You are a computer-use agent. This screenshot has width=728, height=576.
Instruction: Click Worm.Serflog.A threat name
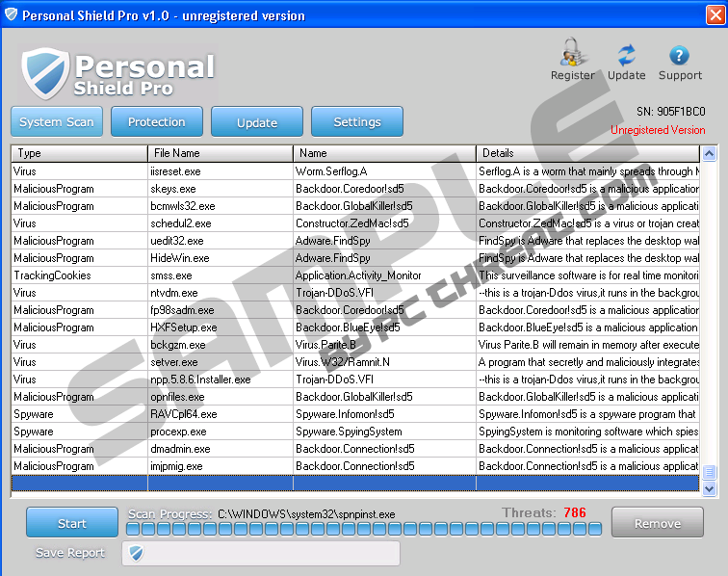click(x=331, y=171)
